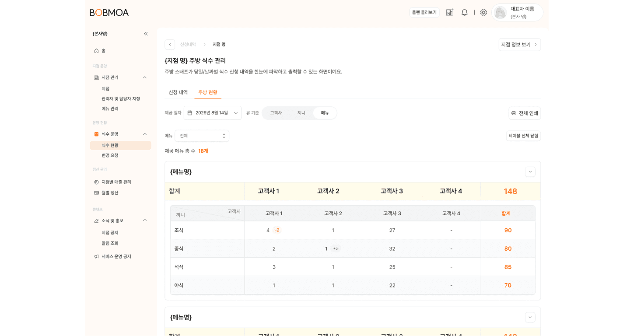
Task: Collapse the sidebar with double-chevron icon
Action: [146, 34]
